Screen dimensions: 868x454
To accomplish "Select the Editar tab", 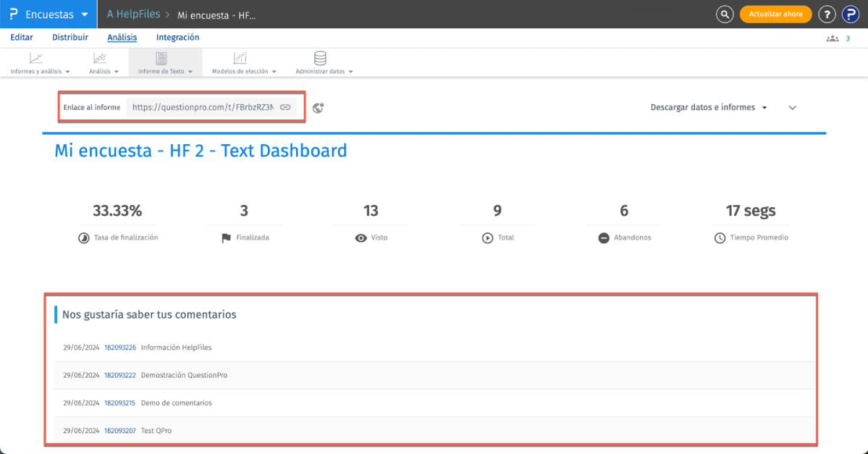I will click(22, 38).
